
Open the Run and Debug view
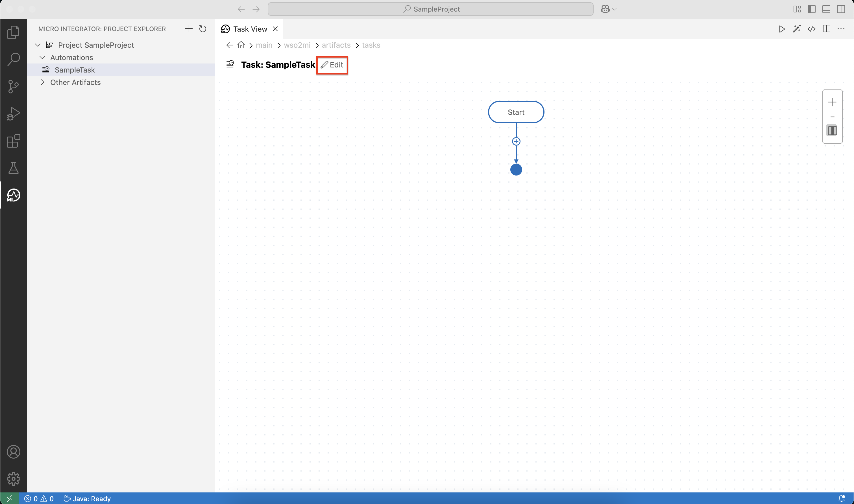pyautogui.click(x=14, y=113)
